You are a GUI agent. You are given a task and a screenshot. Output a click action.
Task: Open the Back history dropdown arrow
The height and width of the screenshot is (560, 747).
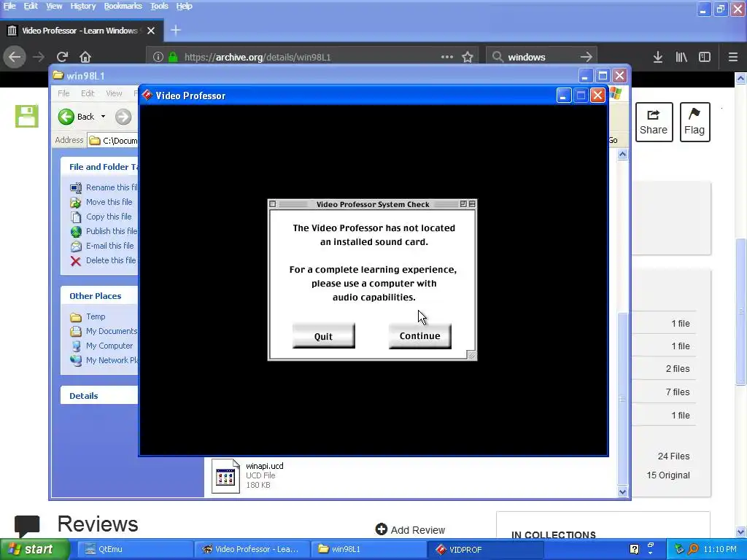tap(103, 117)
